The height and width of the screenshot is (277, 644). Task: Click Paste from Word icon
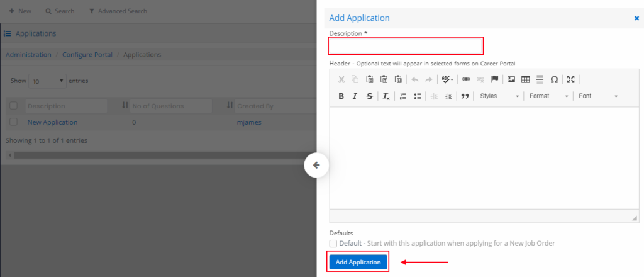(x=398, y=79)
